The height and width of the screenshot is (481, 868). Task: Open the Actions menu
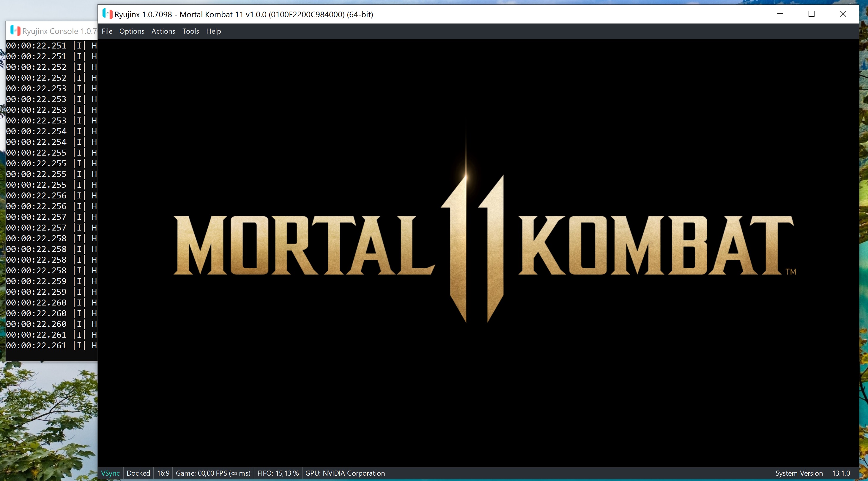pos(163,31)
